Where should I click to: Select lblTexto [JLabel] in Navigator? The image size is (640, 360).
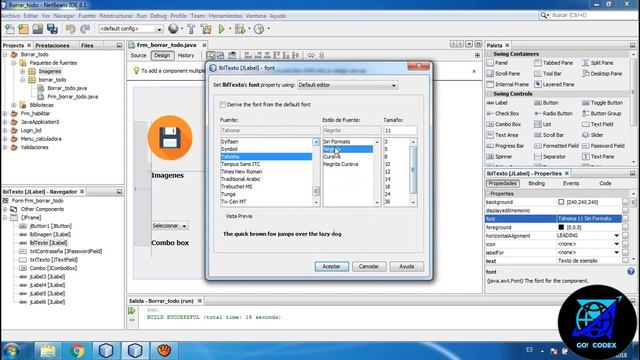[x=48, y=243]
